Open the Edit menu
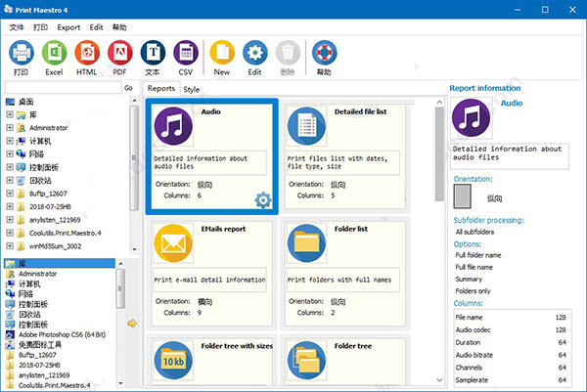The image size is (587, 392). pyautogui.click(x=96, y=27)
